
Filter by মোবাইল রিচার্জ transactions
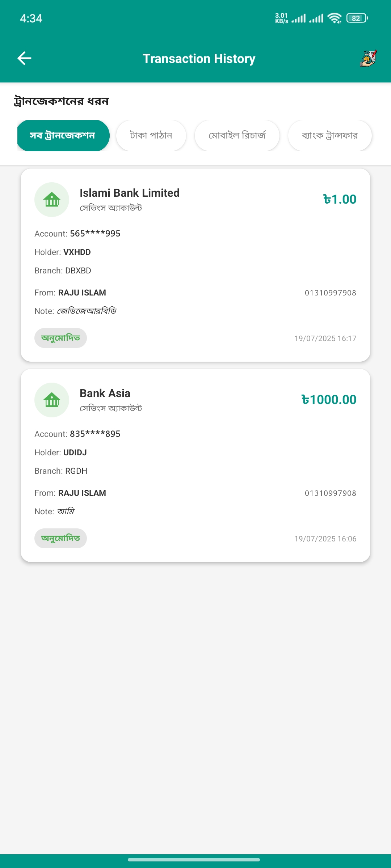coord(237,136)
